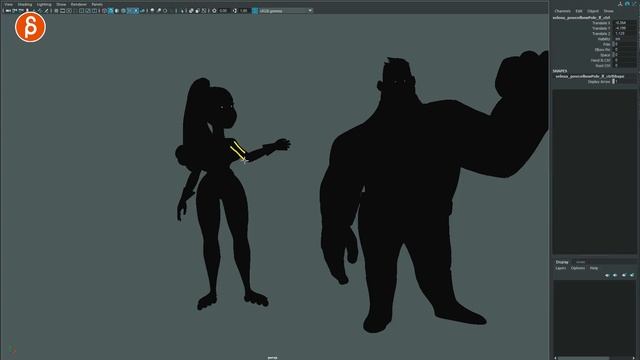Open the viewport Show menu beside Lighting
Image resolution: width=640 pixels, height=360 pixels.
[61, 4]
